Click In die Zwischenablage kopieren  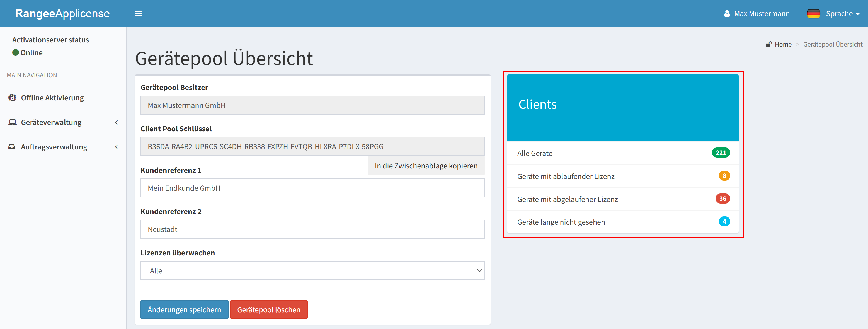426,166
